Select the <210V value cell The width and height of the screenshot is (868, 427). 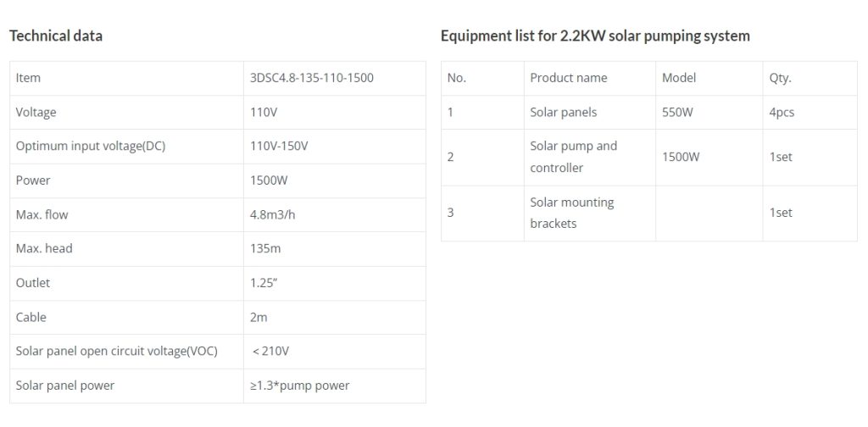[x=334, y=352]
